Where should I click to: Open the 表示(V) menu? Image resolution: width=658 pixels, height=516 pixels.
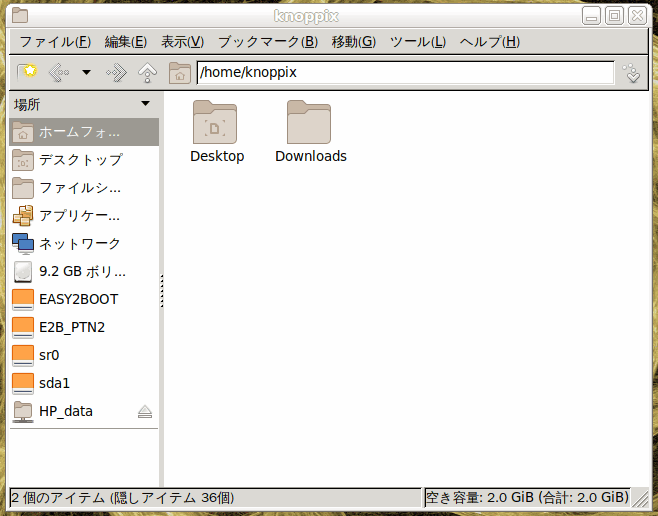pos(183,42)
